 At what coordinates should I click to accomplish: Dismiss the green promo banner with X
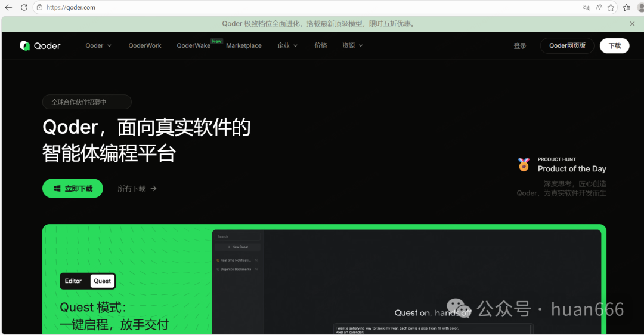coord(632,24)
